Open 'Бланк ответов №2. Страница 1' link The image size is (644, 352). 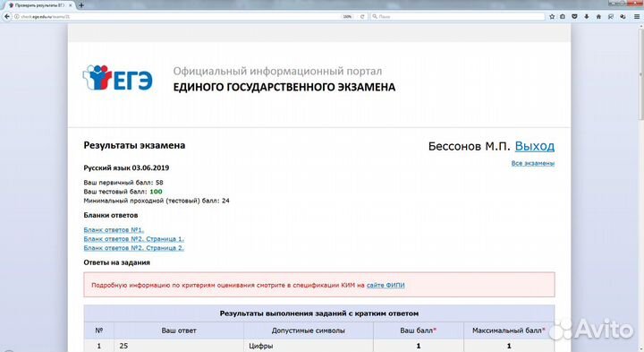(134, 239)
